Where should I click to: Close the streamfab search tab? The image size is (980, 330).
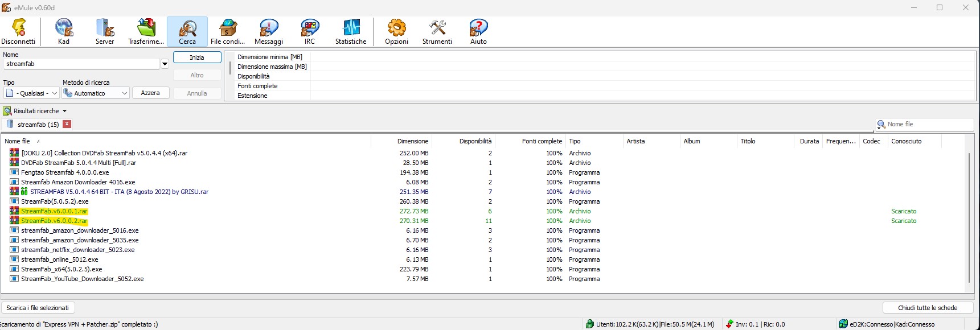tap(67, 124)
